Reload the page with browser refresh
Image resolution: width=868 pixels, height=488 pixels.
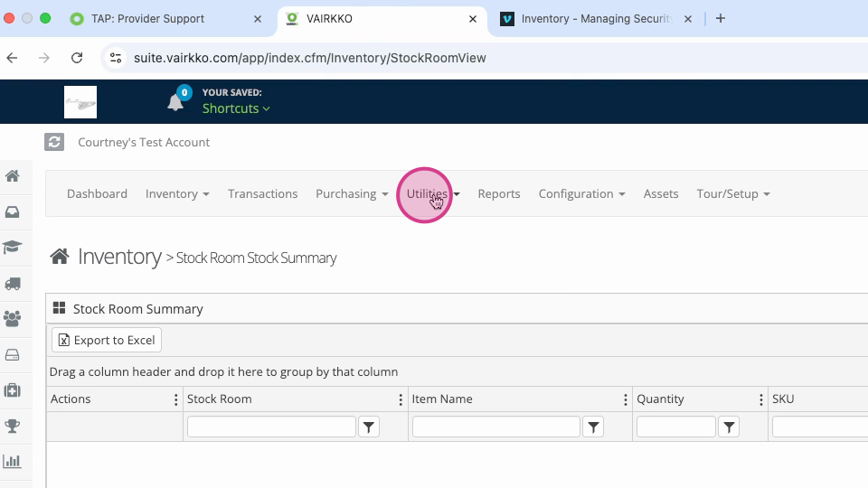click(77, 58)
